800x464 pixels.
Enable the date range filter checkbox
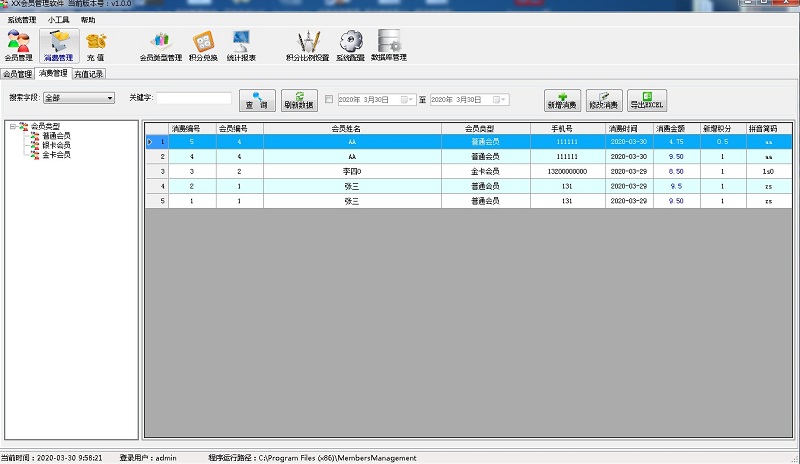[329, 99]
